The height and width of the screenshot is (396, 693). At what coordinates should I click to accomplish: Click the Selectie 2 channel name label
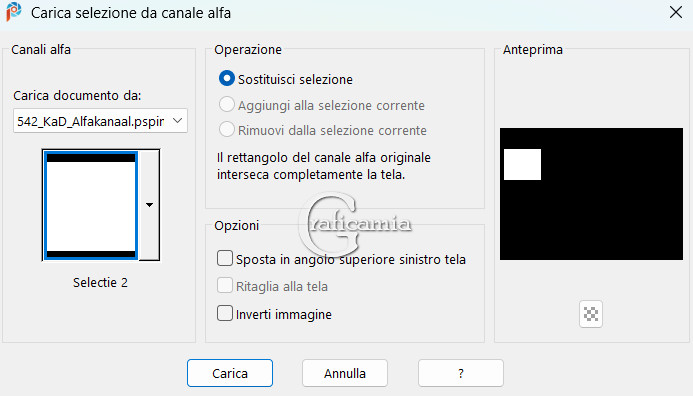coord(100,282)
